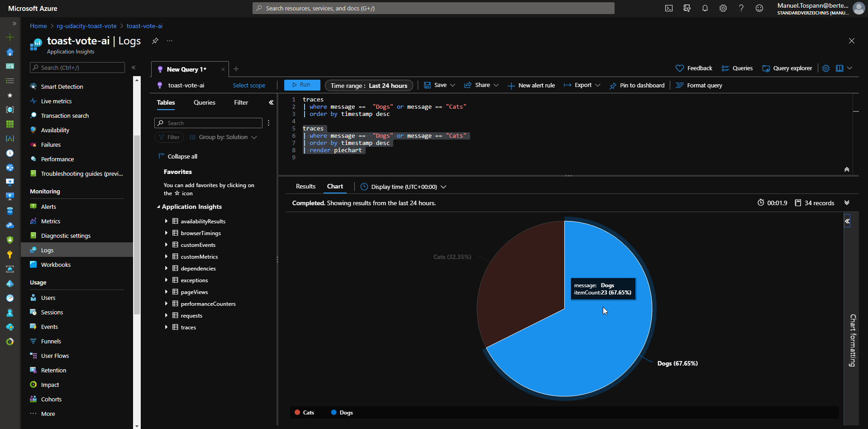Open query editor settings gear icon

[x=826, y=68]
